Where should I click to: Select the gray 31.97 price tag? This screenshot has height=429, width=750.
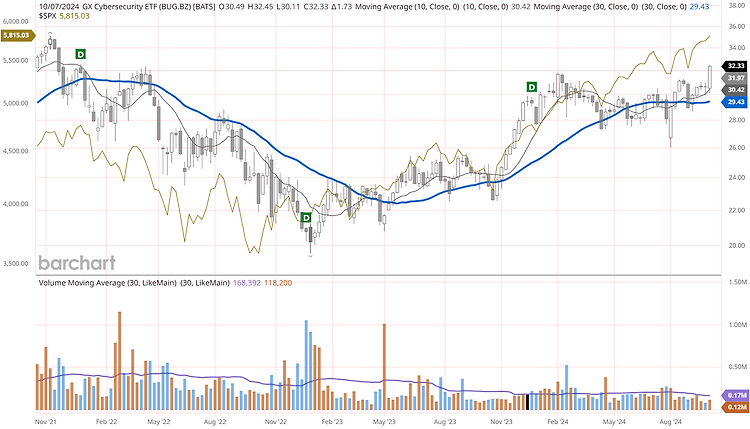[736, 78]
